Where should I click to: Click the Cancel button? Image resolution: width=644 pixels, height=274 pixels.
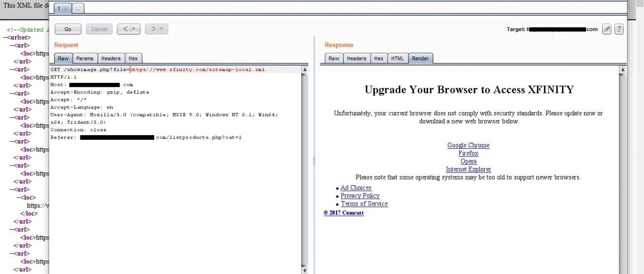99,29
